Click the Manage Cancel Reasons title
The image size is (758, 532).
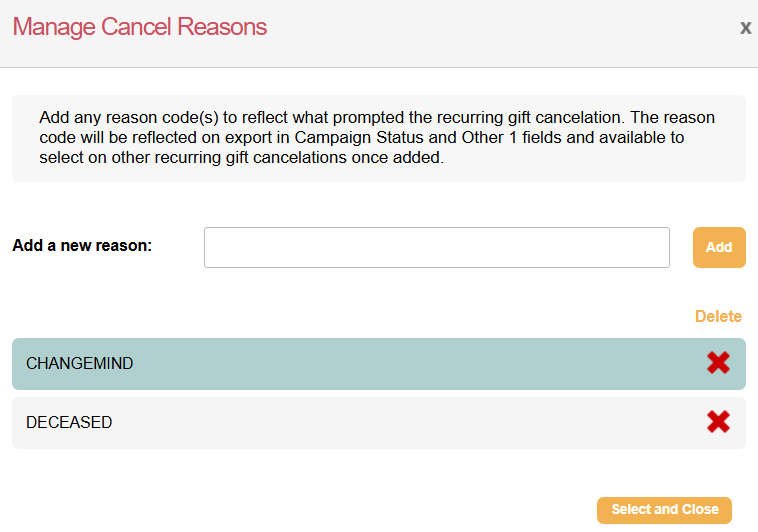[139, 27]
